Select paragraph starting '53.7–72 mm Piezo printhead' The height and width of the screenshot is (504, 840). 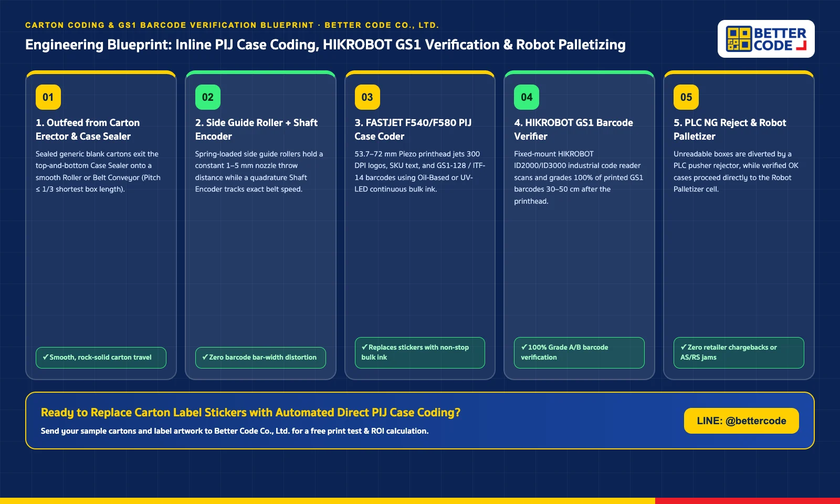(x=420, y=172)
